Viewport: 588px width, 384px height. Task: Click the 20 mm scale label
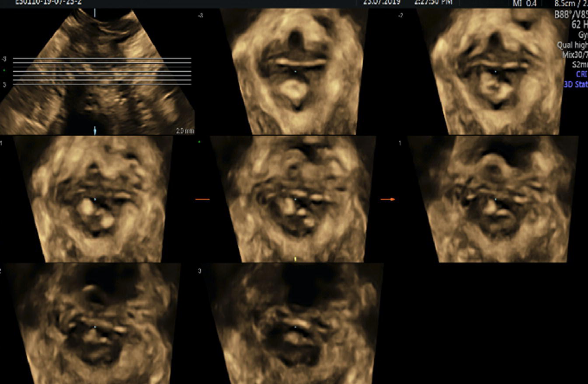point(185,131)
